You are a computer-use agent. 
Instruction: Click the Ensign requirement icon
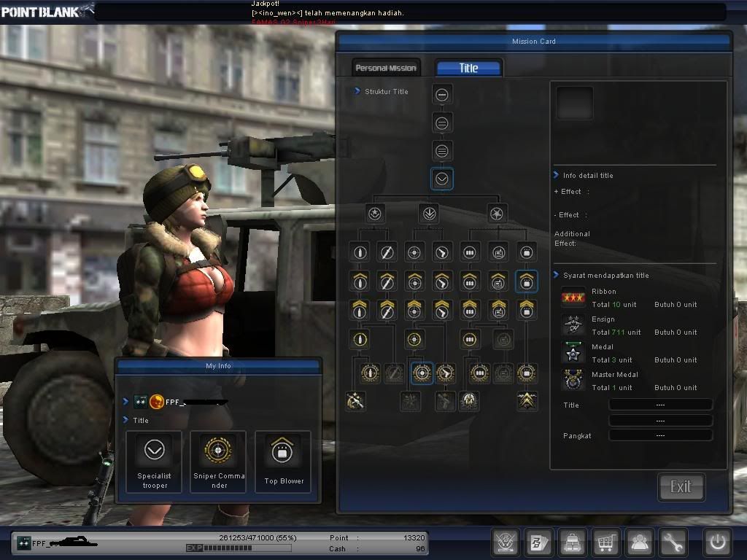pos(573,325)
